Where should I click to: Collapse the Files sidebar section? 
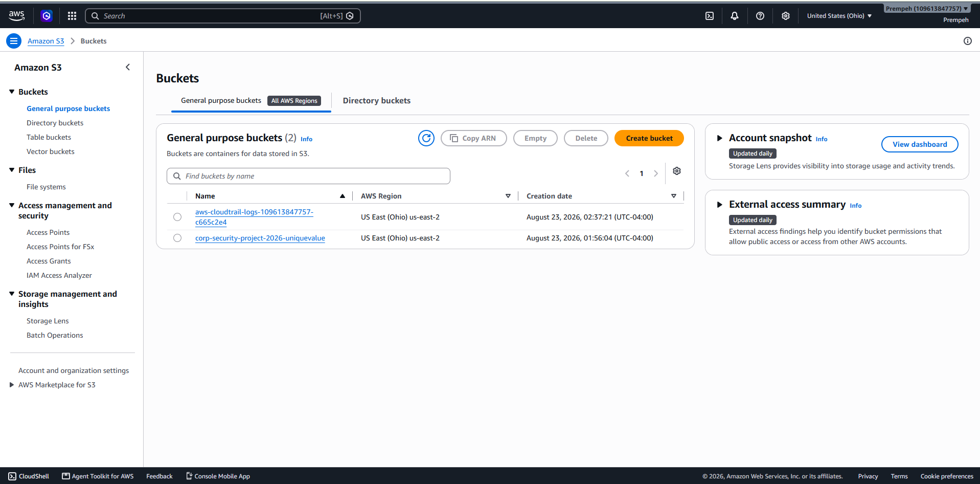pos(12,170)
